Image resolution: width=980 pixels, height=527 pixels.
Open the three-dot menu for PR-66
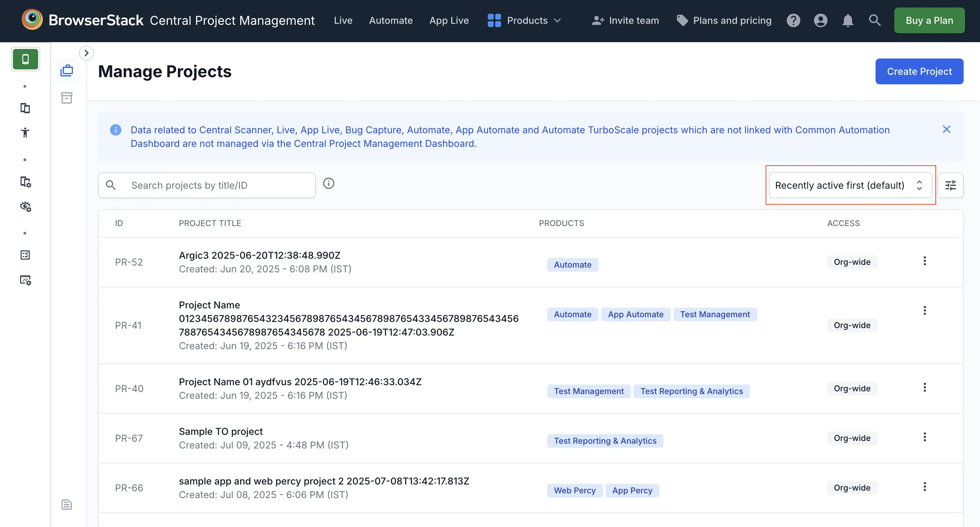point(925,486)
